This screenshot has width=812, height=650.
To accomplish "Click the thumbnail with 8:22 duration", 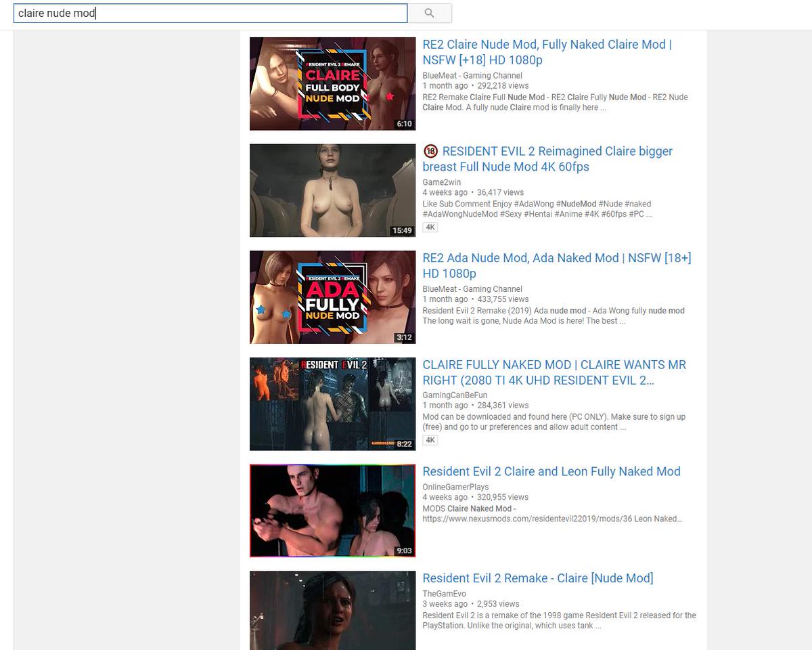I will (332, 404).
